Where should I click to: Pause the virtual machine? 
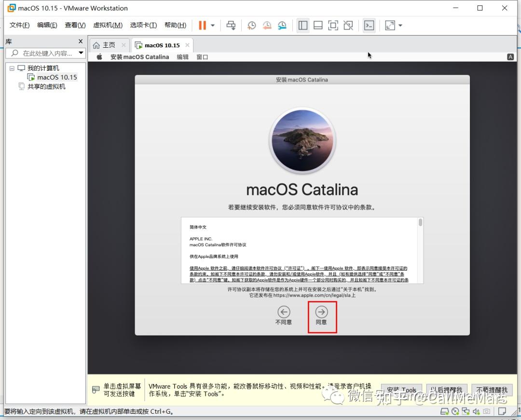click(202, 25)
